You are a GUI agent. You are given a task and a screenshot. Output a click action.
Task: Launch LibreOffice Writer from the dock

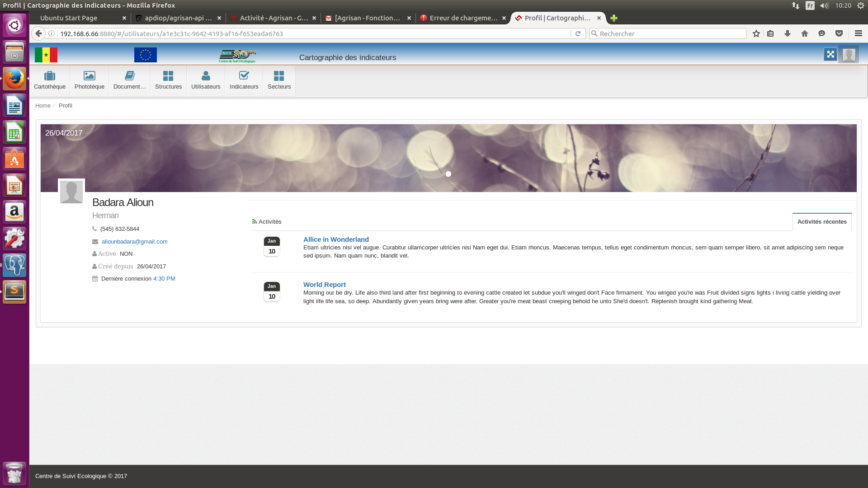14,106
